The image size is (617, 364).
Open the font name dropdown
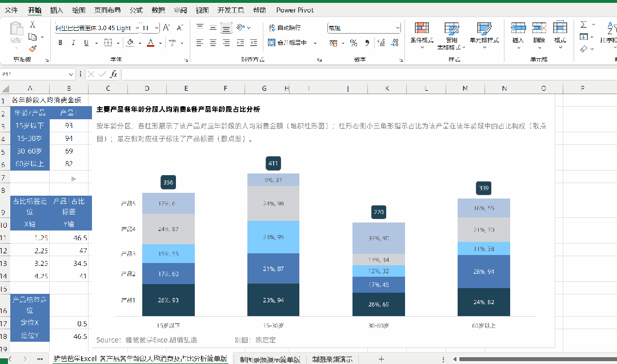(x=137, y=28)
